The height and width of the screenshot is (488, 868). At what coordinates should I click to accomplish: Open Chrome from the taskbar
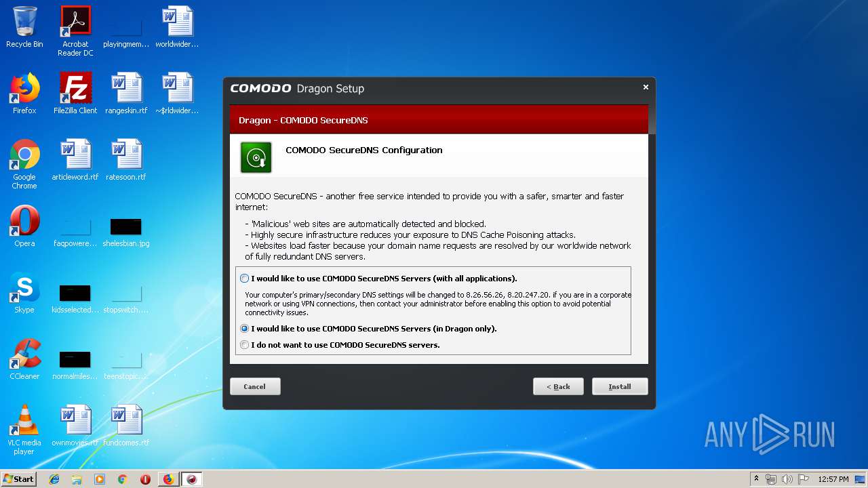[x=123, y=479]
